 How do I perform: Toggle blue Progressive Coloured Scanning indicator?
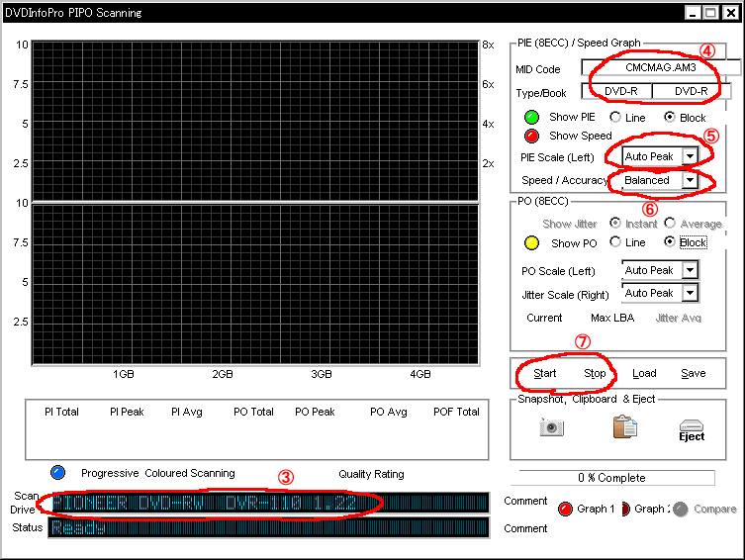(58, 473)
